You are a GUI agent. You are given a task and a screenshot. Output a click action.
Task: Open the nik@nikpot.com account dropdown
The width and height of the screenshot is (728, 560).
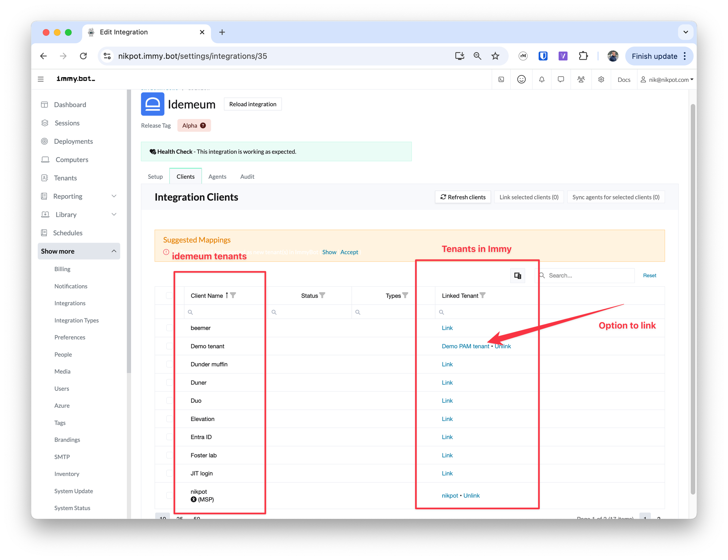tap(667, 79)
